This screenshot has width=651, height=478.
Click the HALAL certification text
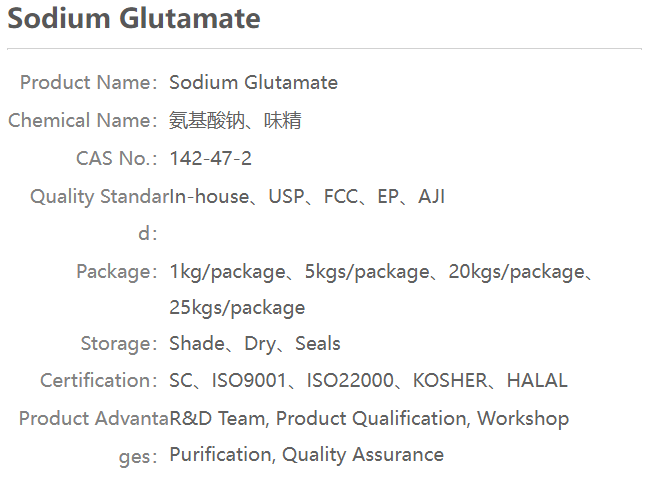[537, 381]
